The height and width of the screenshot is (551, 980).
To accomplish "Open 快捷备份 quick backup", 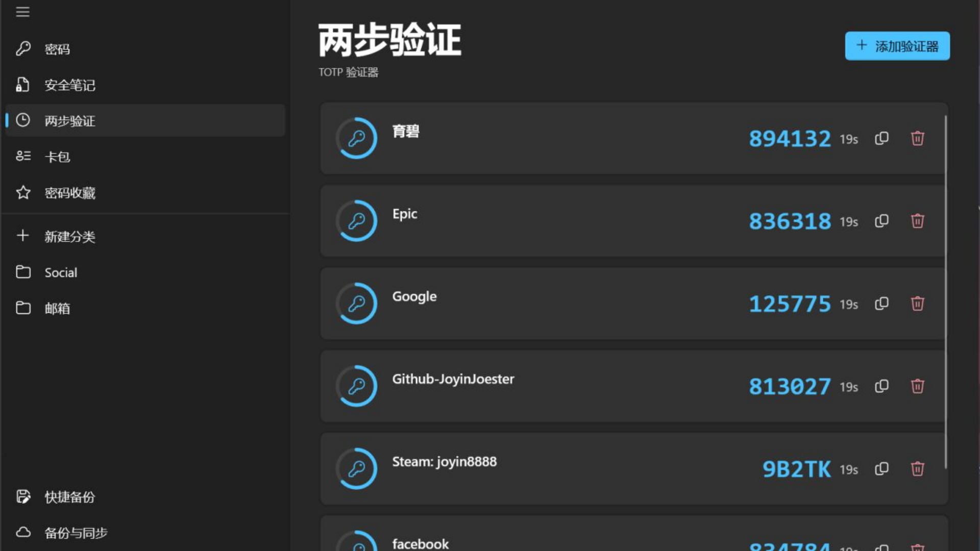I will pos(145,497).
